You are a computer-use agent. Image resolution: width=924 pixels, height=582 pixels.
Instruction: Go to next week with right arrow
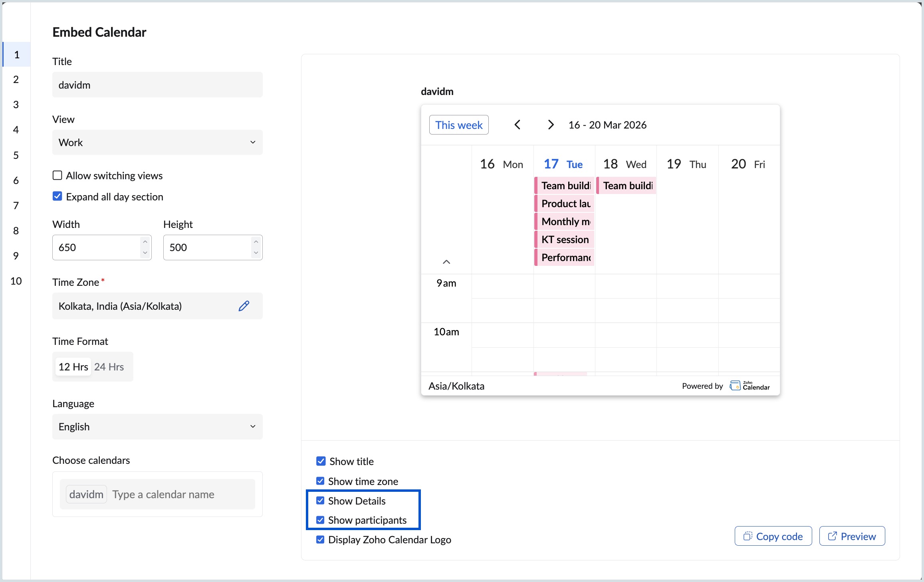point(551,125)
